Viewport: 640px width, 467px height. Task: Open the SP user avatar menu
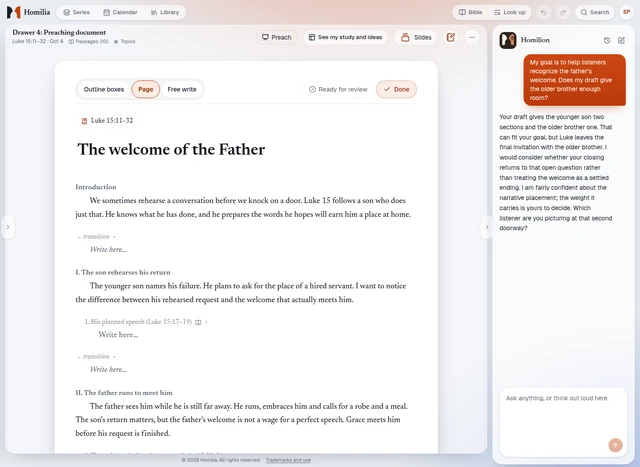626,12
